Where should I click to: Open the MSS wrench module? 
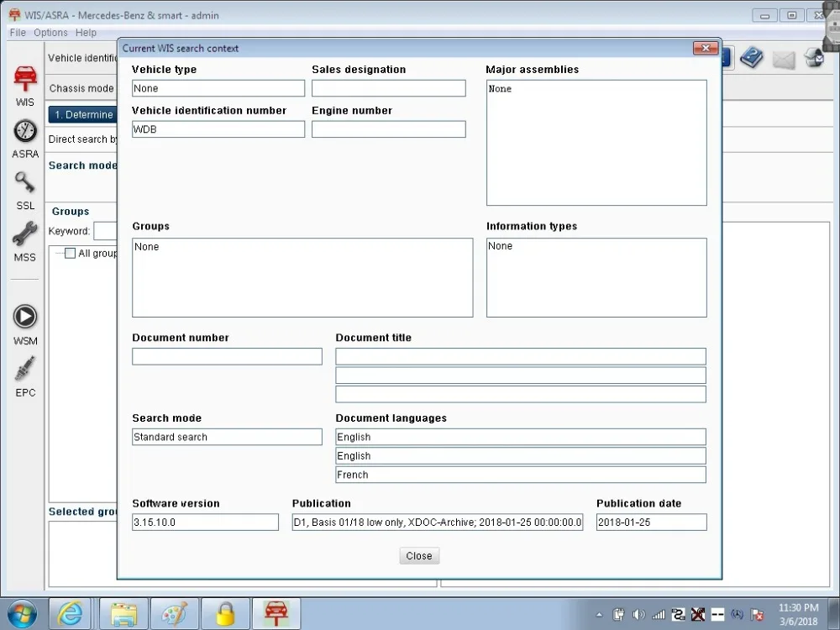coord(25,241)
